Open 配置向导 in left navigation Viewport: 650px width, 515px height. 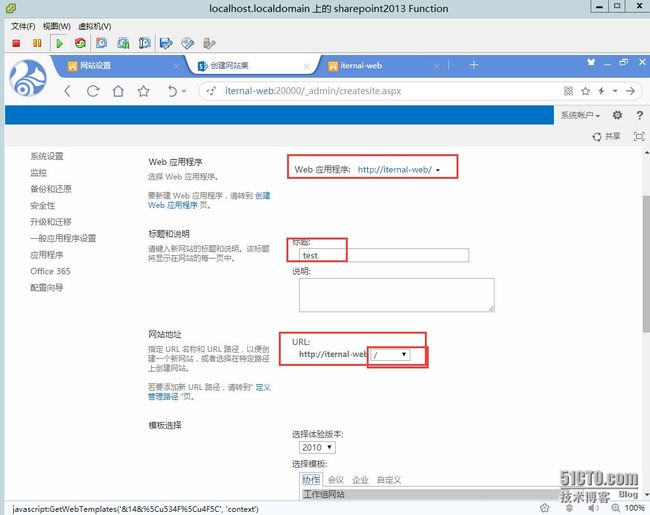[x=47, y=288]
